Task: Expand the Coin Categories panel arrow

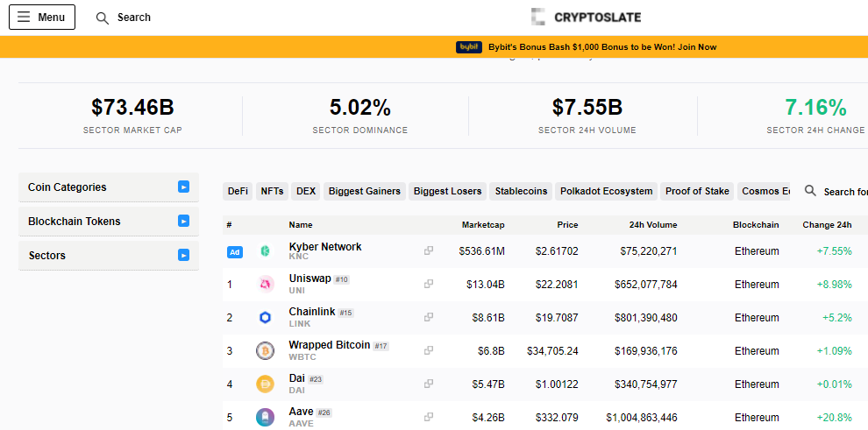Action: 184,187
